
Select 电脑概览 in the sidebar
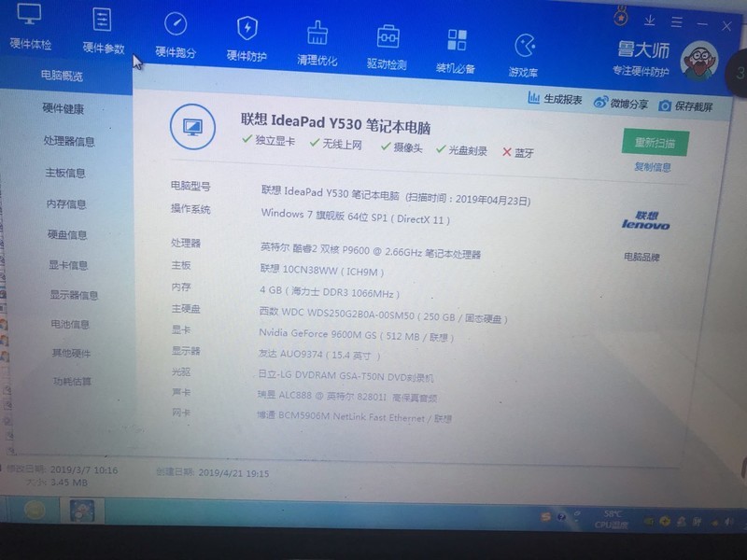tap(62, 76)
